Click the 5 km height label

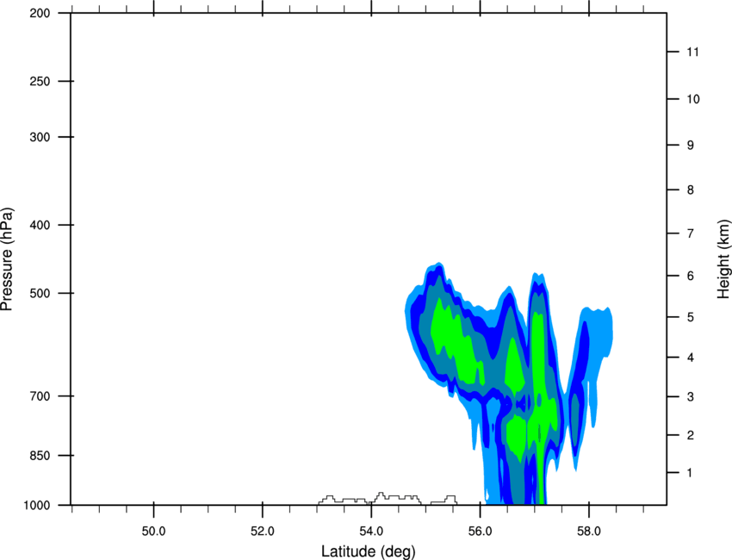tap(691, 317)
